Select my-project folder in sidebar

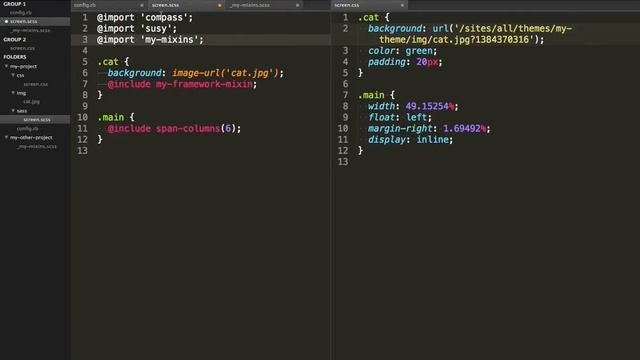[23, 66]
